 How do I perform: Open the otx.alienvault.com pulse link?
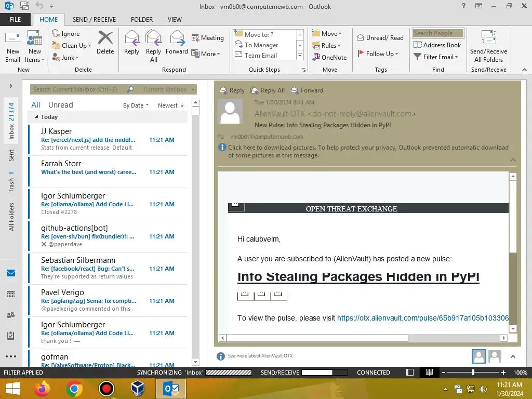coord(423,318)
